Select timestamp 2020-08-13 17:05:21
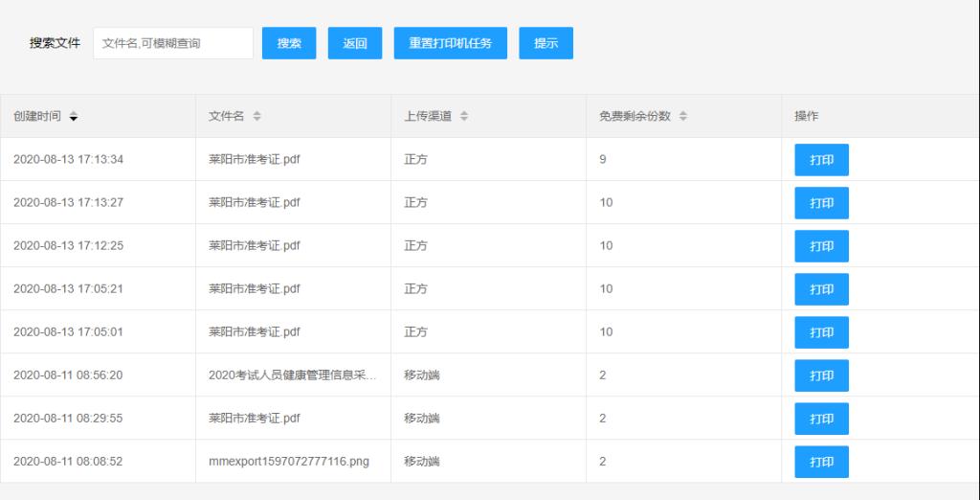This screenshot has width=980, height=500. pos(68,289)
